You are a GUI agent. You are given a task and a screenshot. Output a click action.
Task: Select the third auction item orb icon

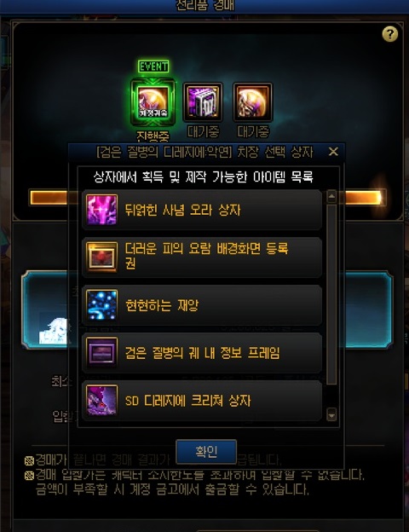click(x=253, y=102)
